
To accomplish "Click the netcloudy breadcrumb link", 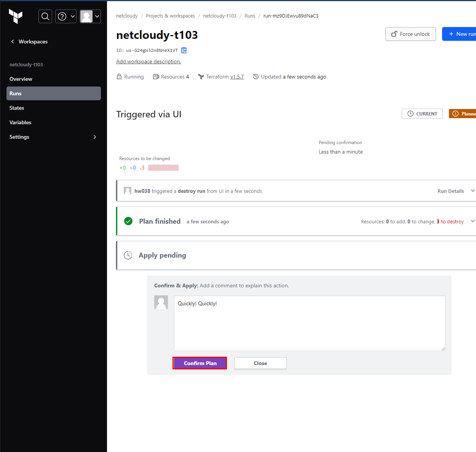I will pyautogui.click(x=127, y=16).
